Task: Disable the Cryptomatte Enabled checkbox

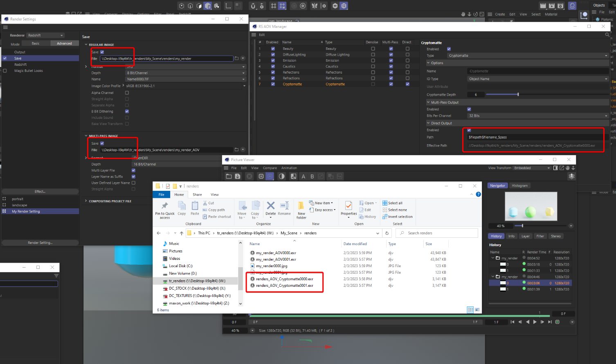Action: pos(449,49)
